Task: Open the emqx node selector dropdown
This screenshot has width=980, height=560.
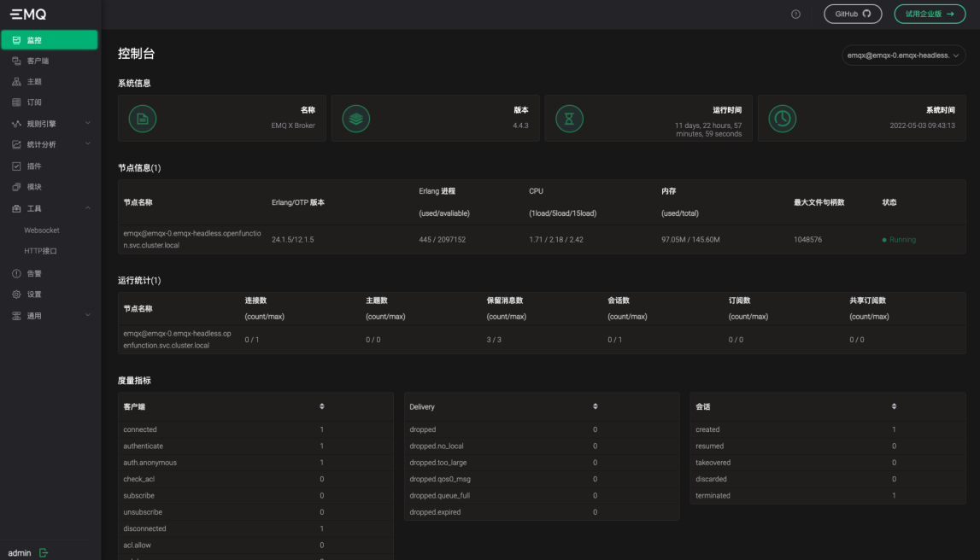Action: (x=905, y=55)
